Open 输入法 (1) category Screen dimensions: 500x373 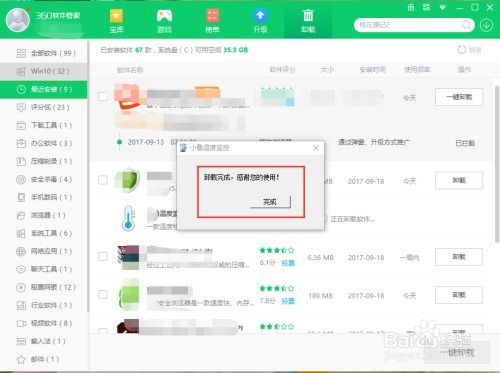coord(44,341)
